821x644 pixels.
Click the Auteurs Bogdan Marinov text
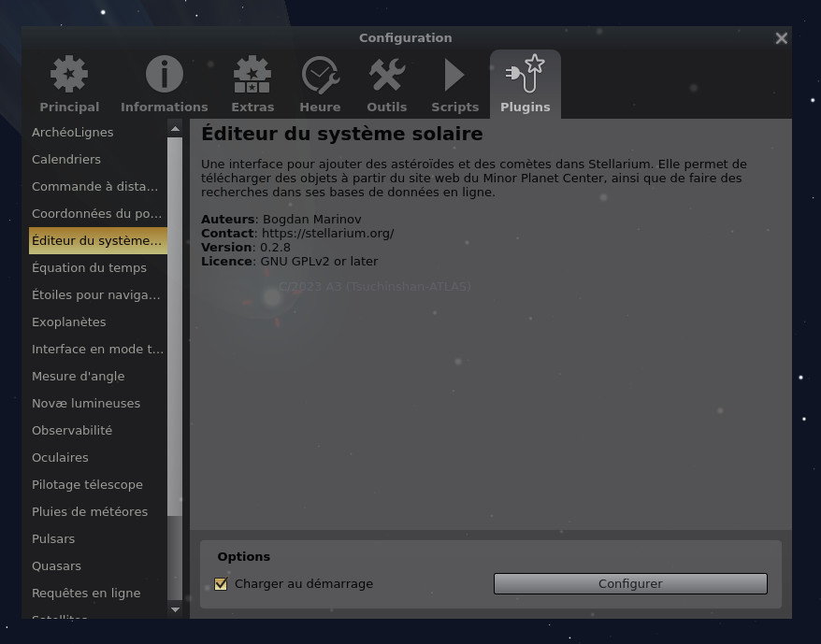pos(281,220)
